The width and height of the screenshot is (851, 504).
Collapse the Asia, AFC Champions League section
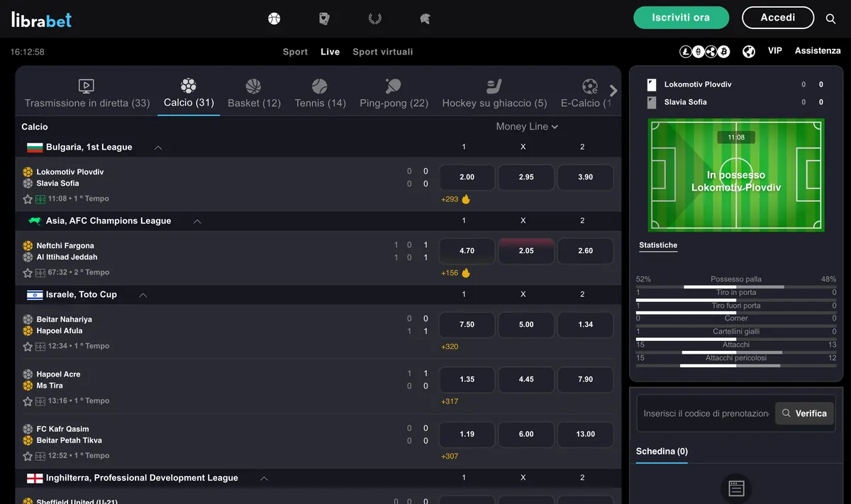point(197,221)
